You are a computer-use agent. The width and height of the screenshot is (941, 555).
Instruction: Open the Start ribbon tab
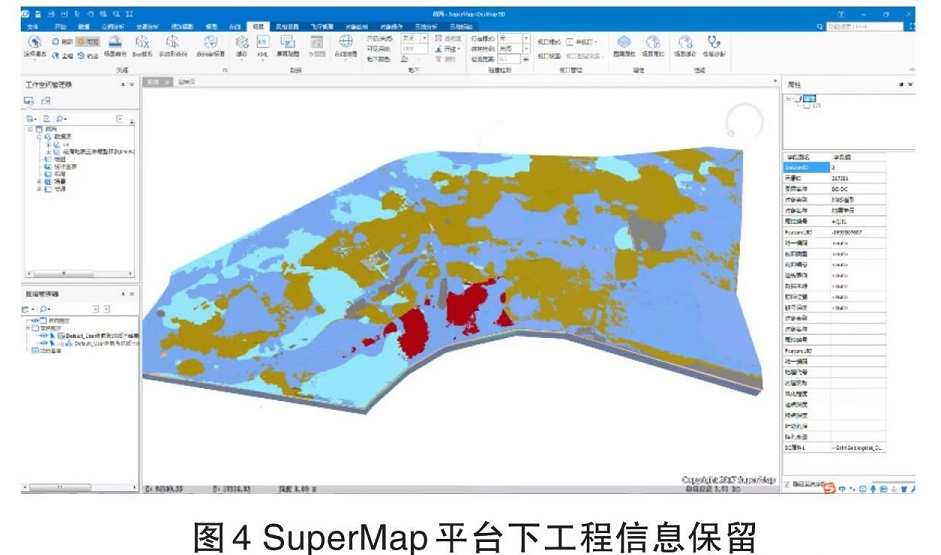[x=61, y=26]
